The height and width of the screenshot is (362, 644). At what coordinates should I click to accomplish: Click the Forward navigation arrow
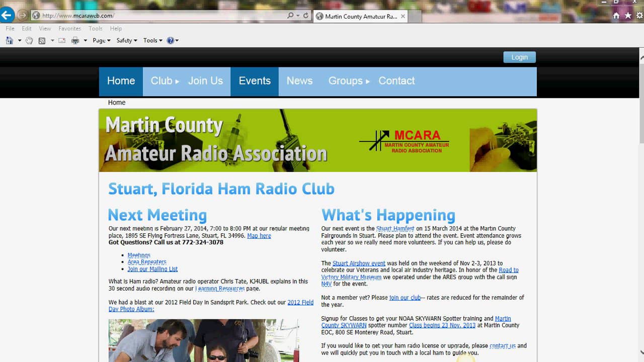point(22,15)
